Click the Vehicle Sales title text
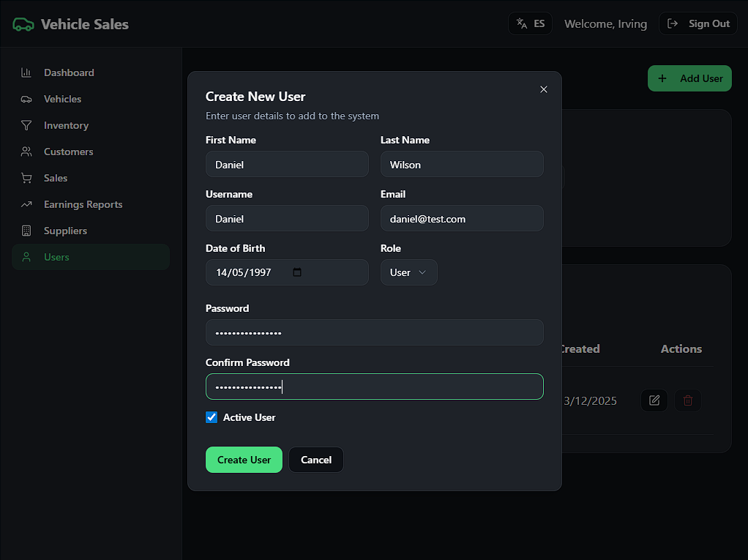Image resolution: width=748 pixels, height=560 pixels. coord(85,24)
